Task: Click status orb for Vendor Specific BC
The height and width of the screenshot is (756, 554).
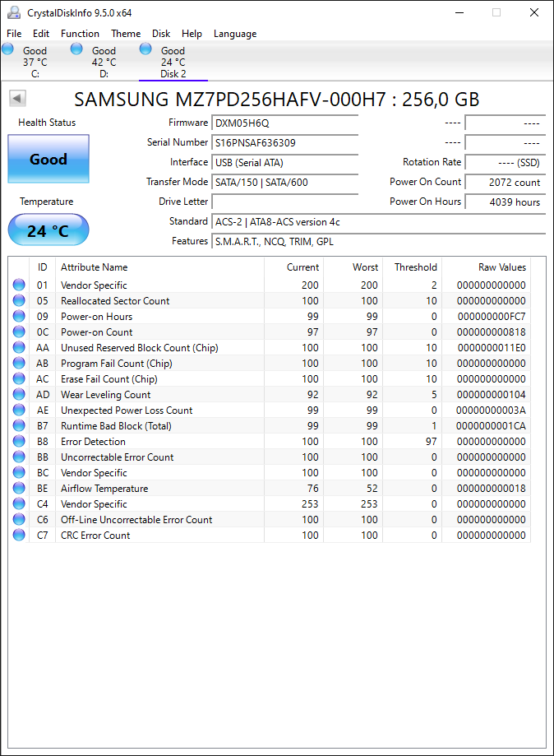Action: coord(19,472)
